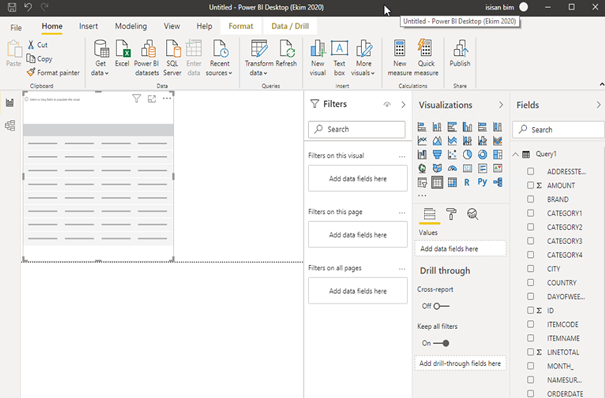Viewport: 605px width, 398px height.
Task: Collapse the Query1 table tree
Action: coord(515,154)
